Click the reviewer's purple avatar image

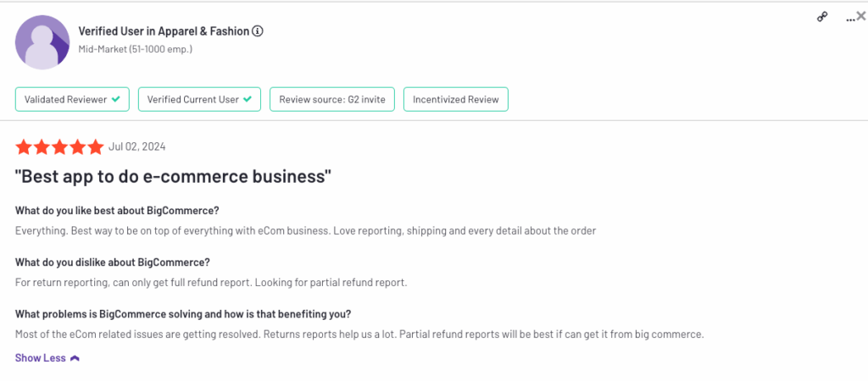[42, 42]
